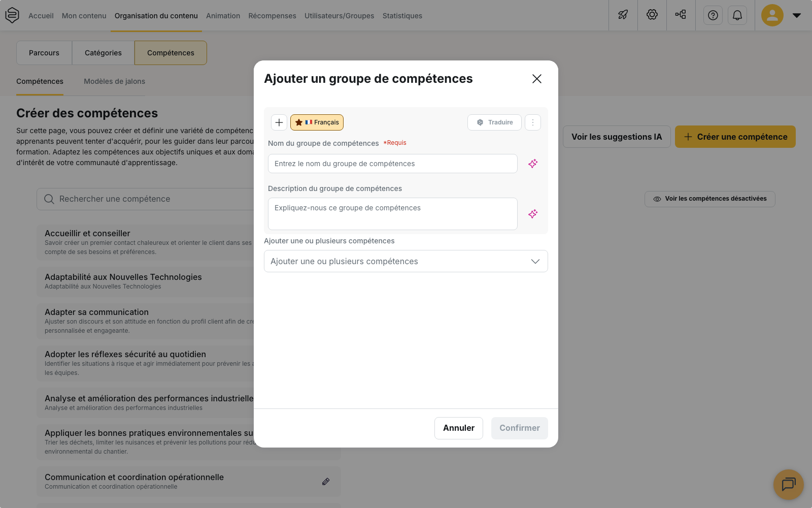Expand the user account dropdown arrow

pyautogui.click(x=797, y=15)
